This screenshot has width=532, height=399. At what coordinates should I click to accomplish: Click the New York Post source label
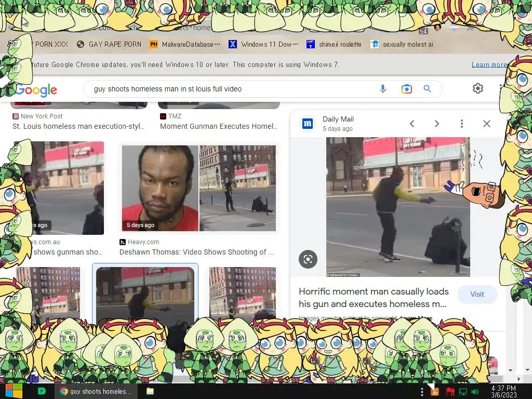42,116
